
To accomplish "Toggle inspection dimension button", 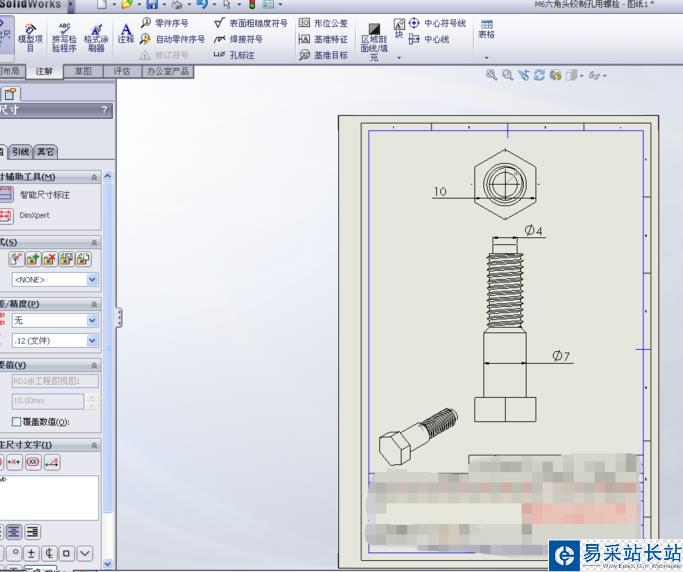I will tap(33, 462).
